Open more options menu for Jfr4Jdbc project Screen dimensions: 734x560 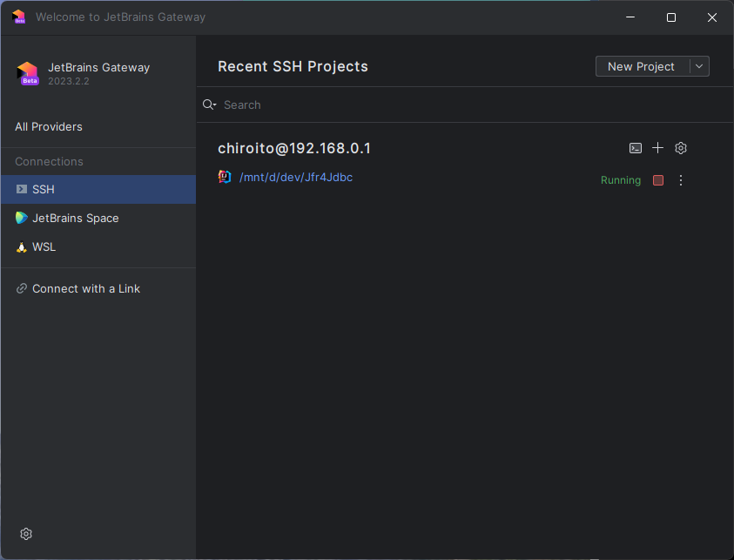[681, 180]
